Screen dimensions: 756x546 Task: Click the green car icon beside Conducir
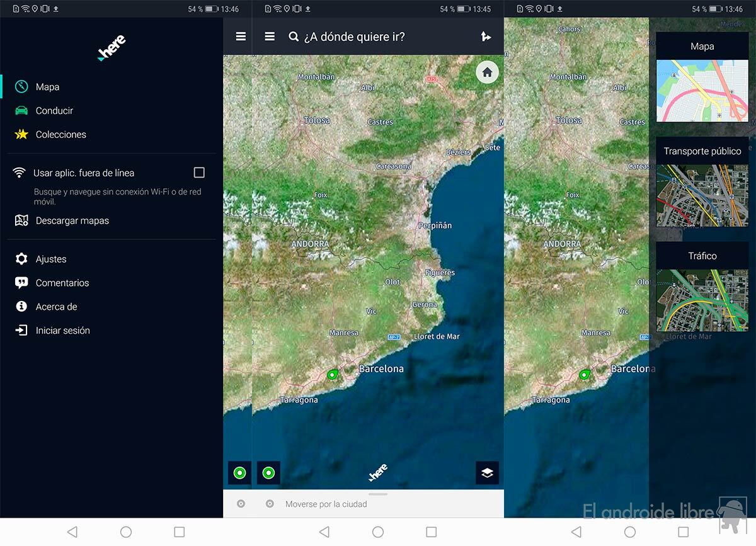click(21, 110)
